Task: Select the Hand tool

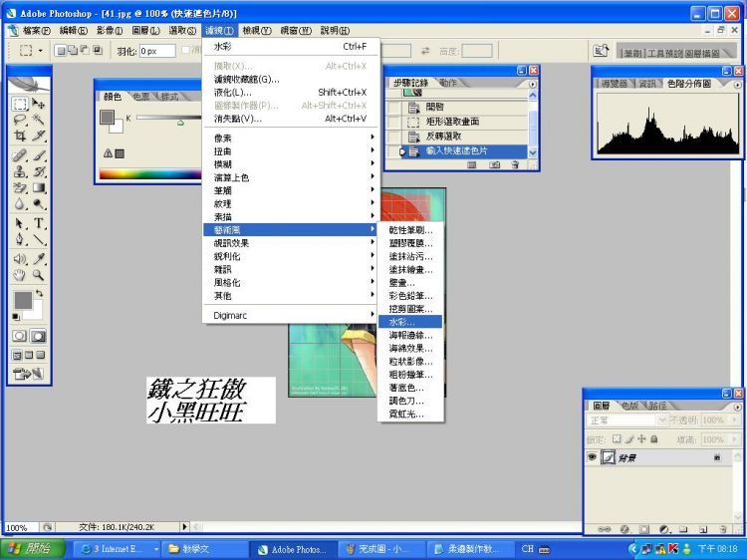Action: coord(20,274)
